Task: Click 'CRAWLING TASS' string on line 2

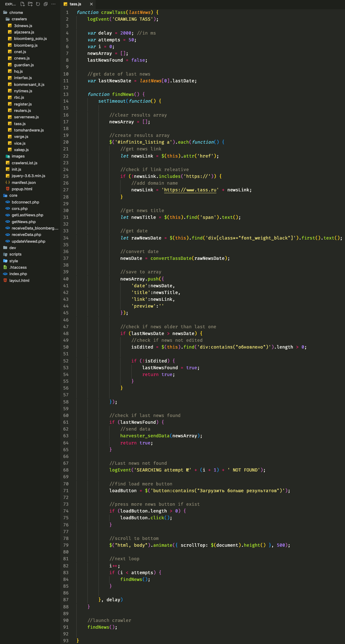Action: point(133,19)
